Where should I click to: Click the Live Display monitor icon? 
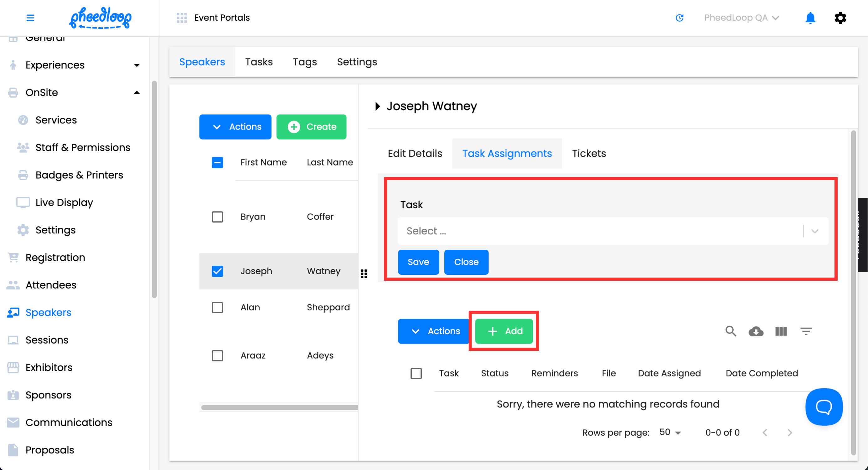[x=23, y=203]
